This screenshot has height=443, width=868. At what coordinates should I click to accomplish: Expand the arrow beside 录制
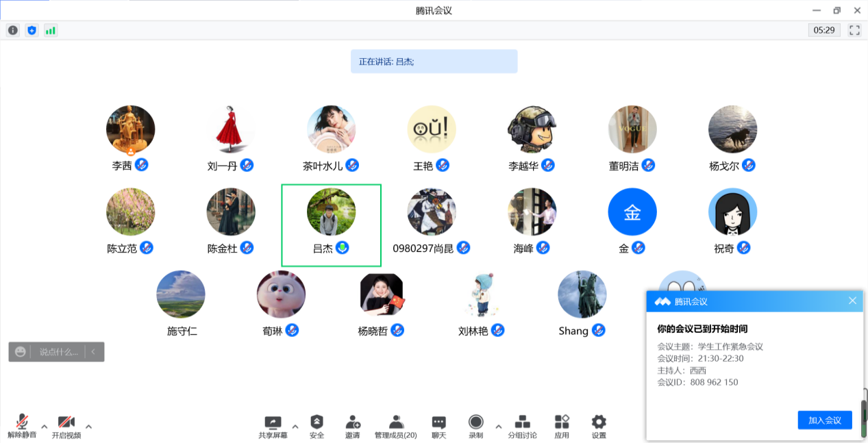pyautogui.click(x=498, y=427)
